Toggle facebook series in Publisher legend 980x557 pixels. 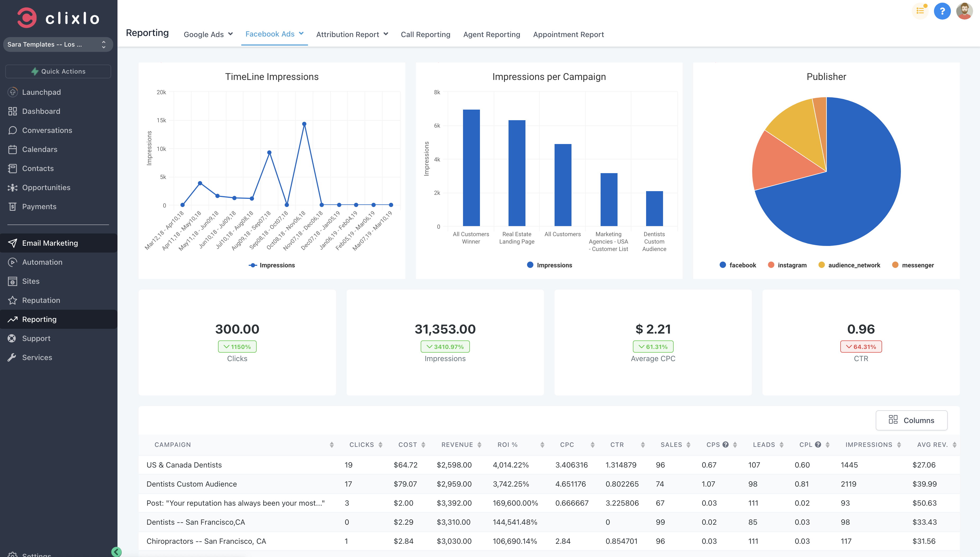point(738,265)
